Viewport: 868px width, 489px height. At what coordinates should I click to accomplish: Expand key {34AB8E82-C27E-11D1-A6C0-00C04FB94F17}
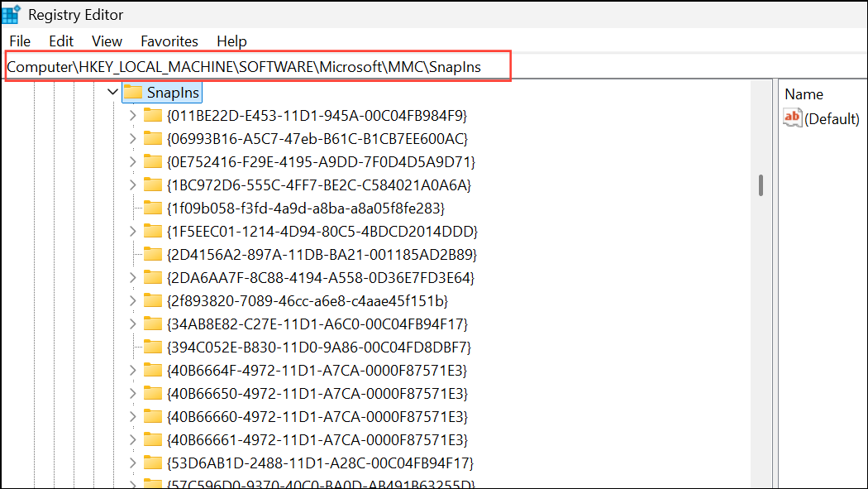tap(133, 324)
